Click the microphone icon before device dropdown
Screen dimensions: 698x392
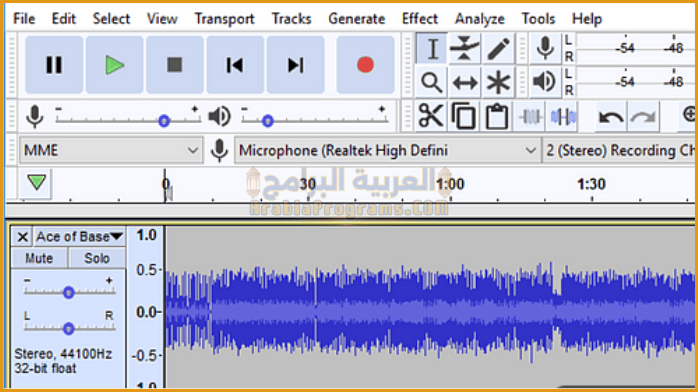tap(219, 150)
